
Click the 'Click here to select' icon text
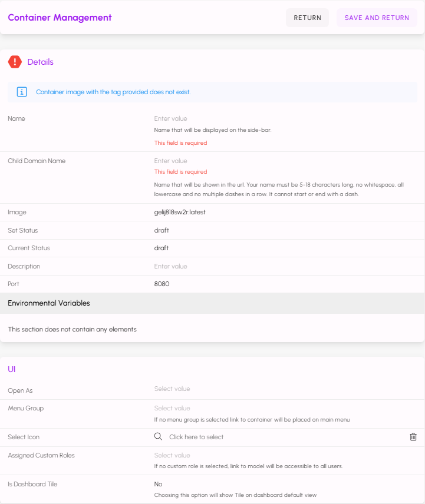[196, 437]
